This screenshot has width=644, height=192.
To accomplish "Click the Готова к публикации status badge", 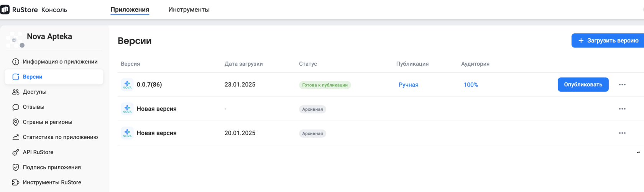I will point(325,85).
